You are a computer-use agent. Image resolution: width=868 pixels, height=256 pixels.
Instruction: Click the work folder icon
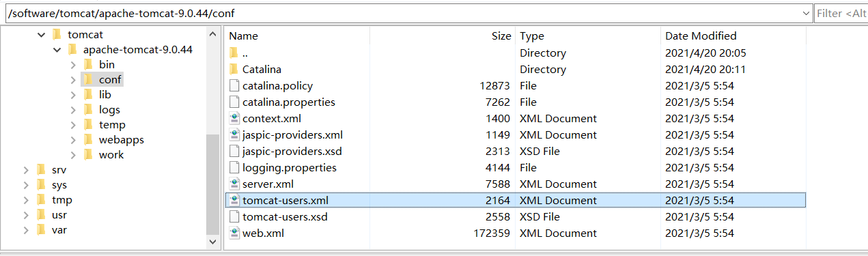[87, 155]
